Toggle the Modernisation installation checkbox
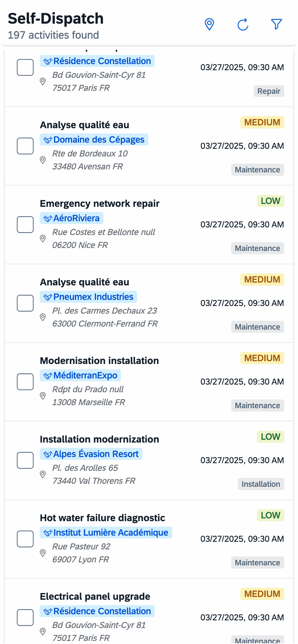The height and width of the screenshot is (644, 298). [25, 382]
